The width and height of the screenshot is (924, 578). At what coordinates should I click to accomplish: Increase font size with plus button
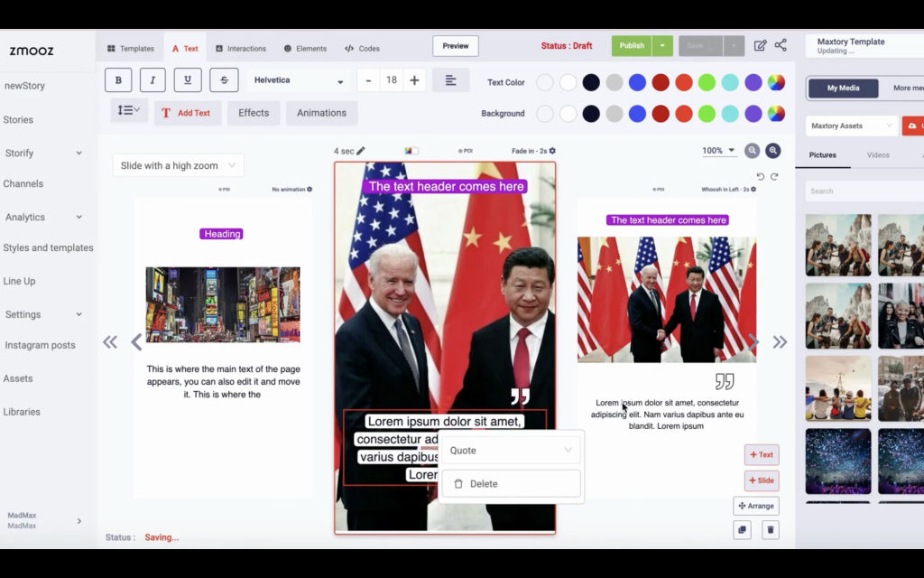pos(414,80)
